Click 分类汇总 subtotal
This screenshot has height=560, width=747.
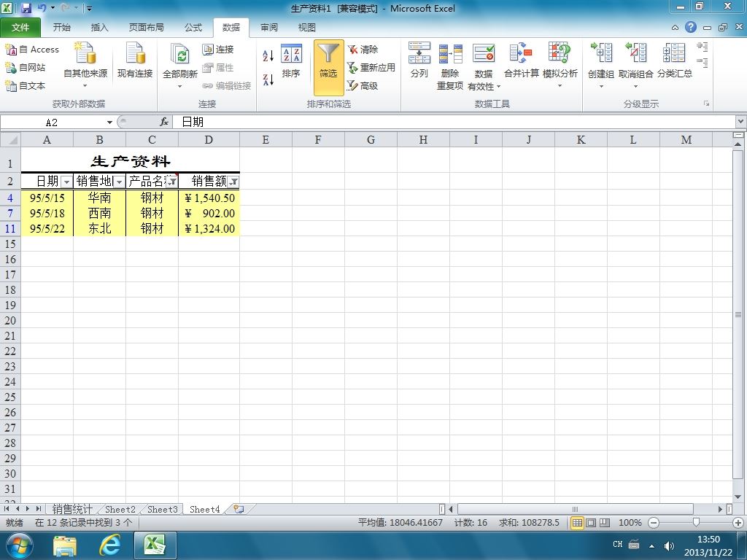(x=675, y=60)
